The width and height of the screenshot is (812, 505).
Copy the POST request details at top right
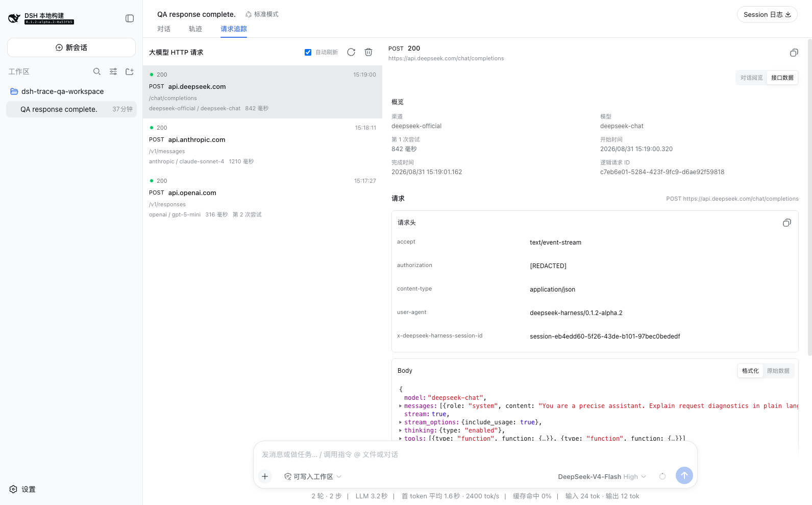(x=794, y=53)
